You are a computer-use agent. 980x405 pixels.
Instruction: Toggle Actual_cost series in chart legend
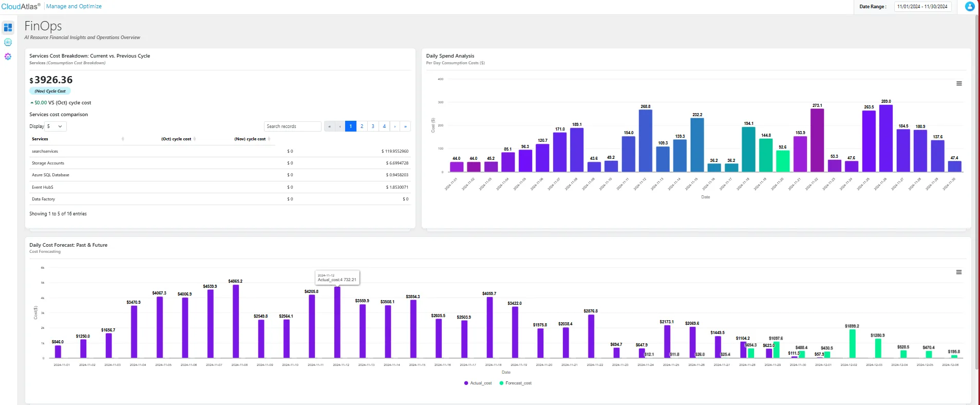pyautogui.click(x=478, y=383)
